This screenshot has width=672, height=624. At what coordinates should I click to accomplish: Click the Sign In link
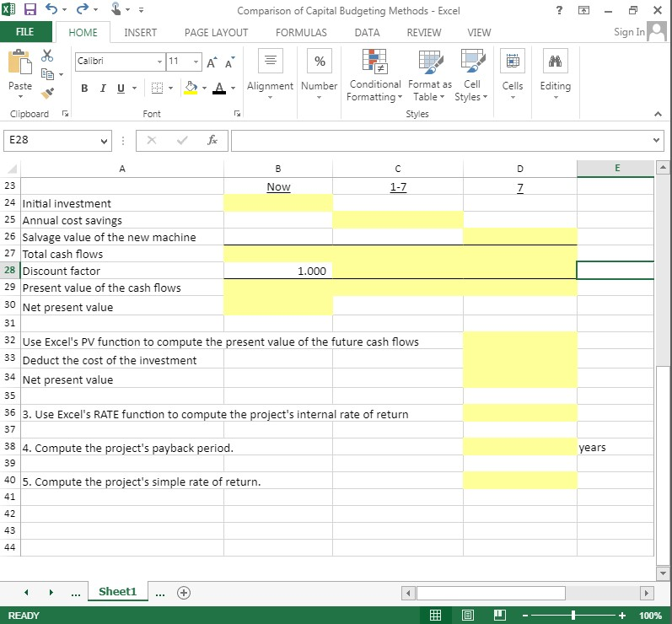coord(629,32)
